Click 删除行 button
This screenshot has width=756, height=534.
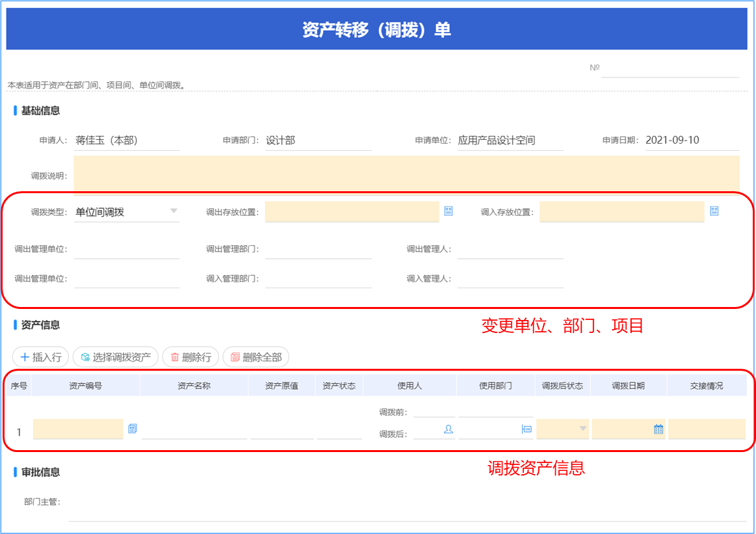click(190, 357)
